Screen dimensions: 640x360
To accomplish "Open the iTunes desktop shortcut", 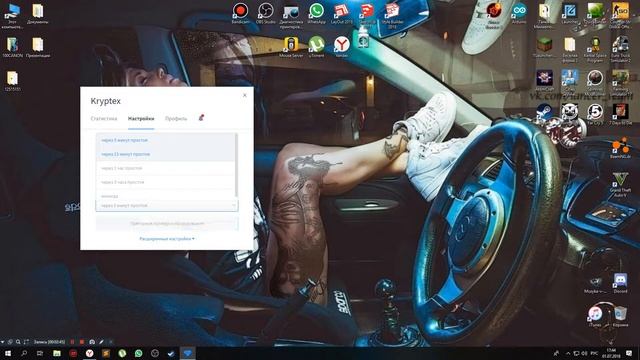I will (x=595, y=316).
